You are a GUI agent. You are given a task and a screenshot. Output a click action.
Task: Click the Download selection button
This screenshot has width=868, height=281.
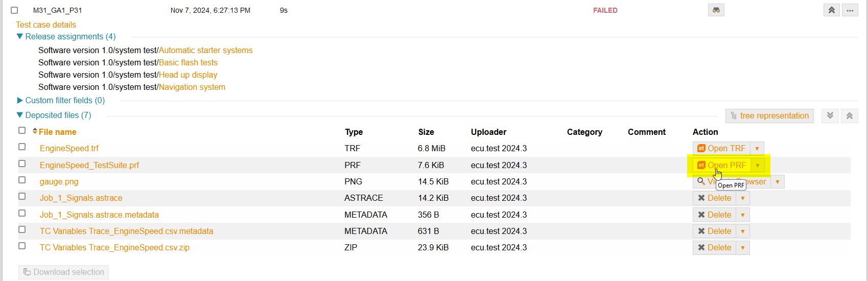click(x=63, y=272)
